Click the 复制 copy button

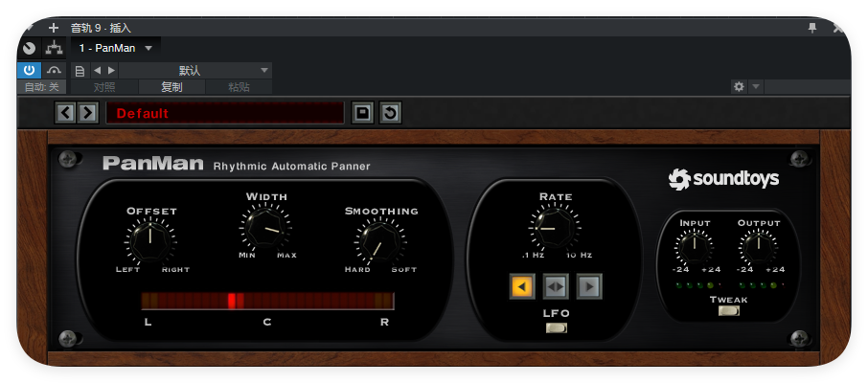coord(171,87)
